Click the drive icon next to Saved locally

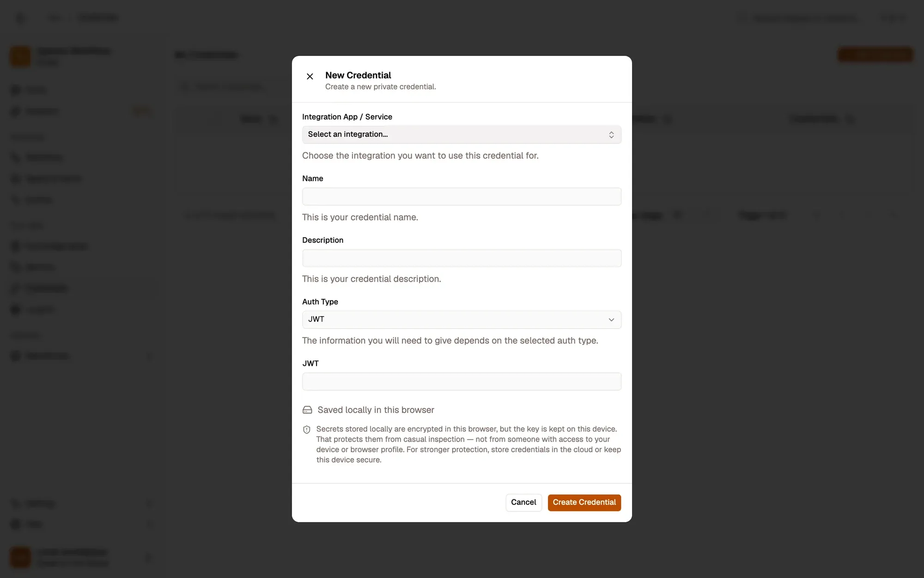(x=307, y=410)
